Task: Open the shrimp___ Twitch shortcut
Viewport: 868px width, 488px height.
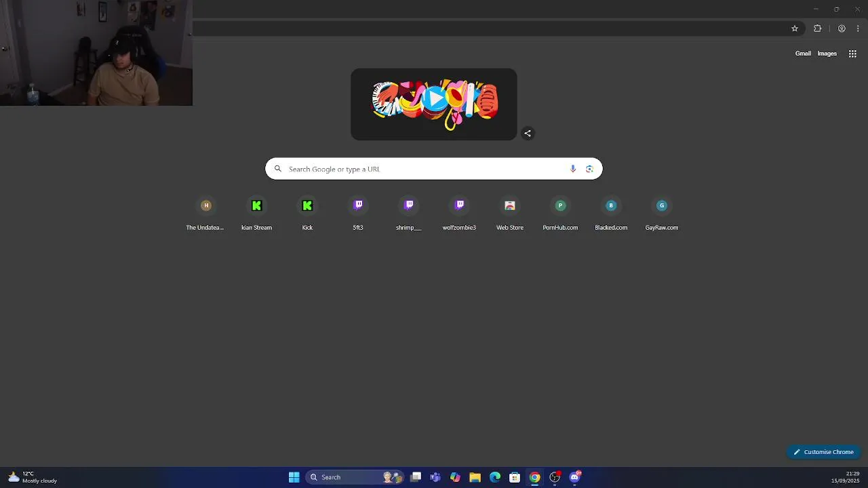Action: point(409,213)
